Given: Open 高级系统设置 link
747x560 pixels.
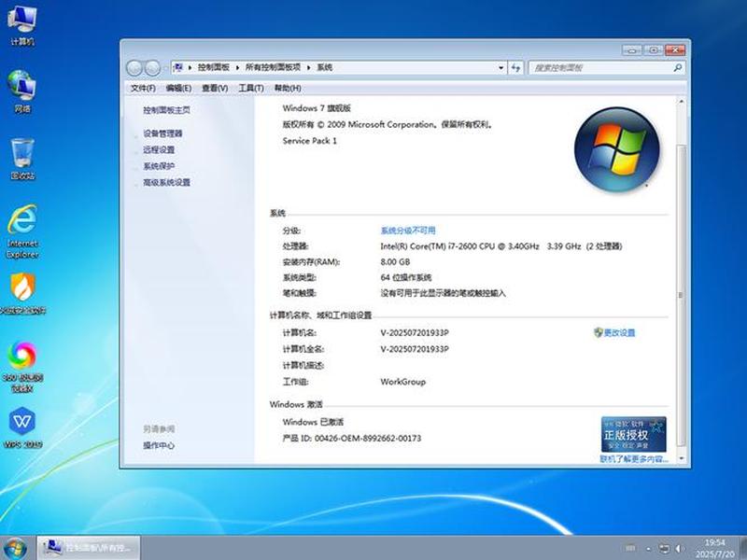Looking at the screenshot, I should coord(166,182).
